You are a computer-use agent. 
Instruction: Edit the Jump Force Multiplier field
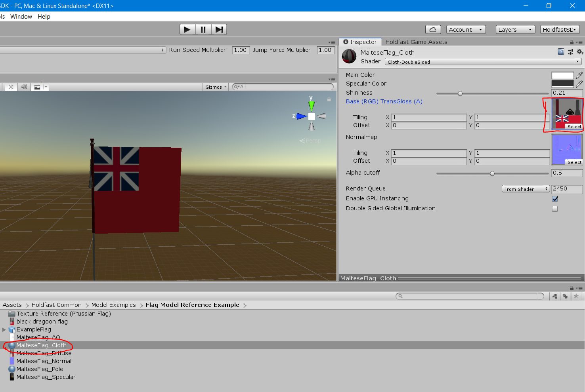point(325,50)
